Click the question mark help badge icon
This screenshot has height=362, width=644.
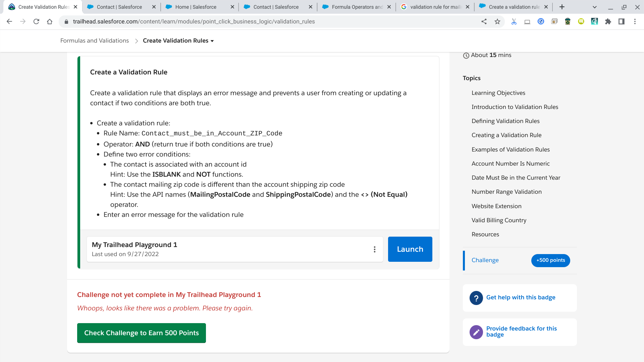(476, 298)
